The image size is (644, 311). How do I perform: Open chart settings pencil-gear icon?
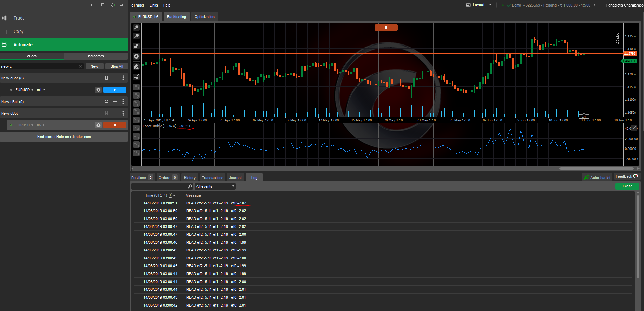tap(136, 77)
